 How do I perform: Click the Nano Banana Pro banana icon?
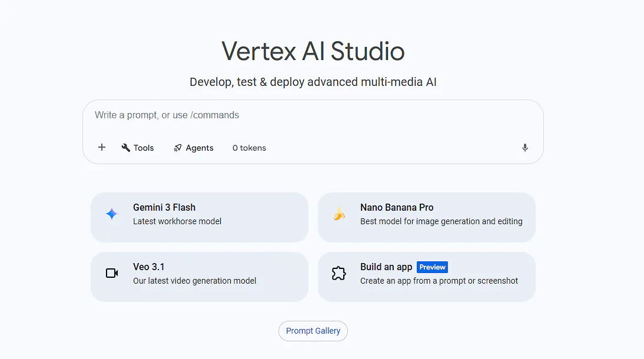pos(338,214)
